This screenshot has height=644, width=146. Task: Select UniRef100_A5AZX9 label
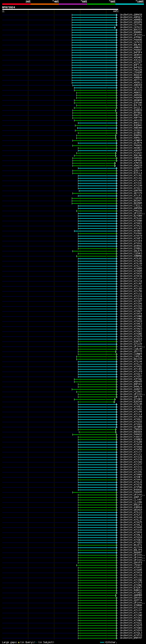click(131, 165)
